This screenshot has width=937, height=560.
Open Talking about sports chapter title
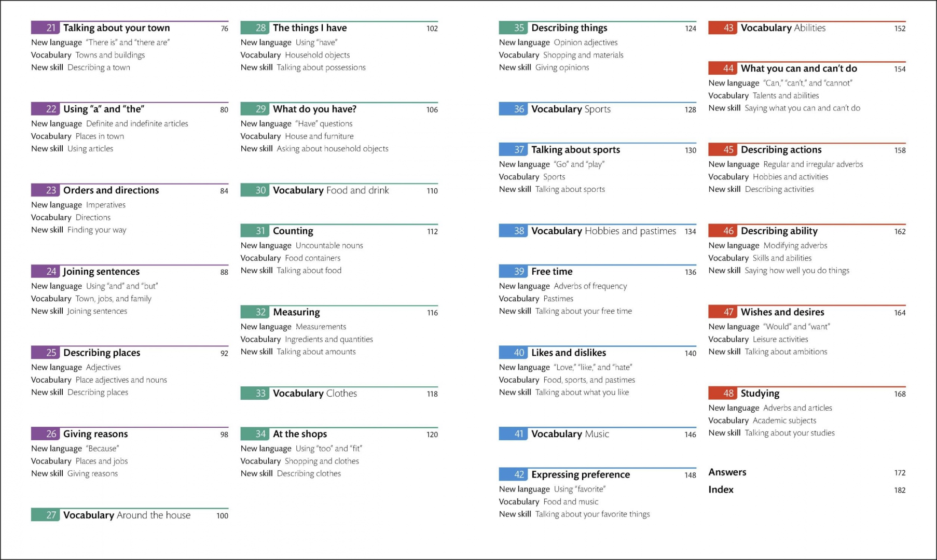(575, 150)
